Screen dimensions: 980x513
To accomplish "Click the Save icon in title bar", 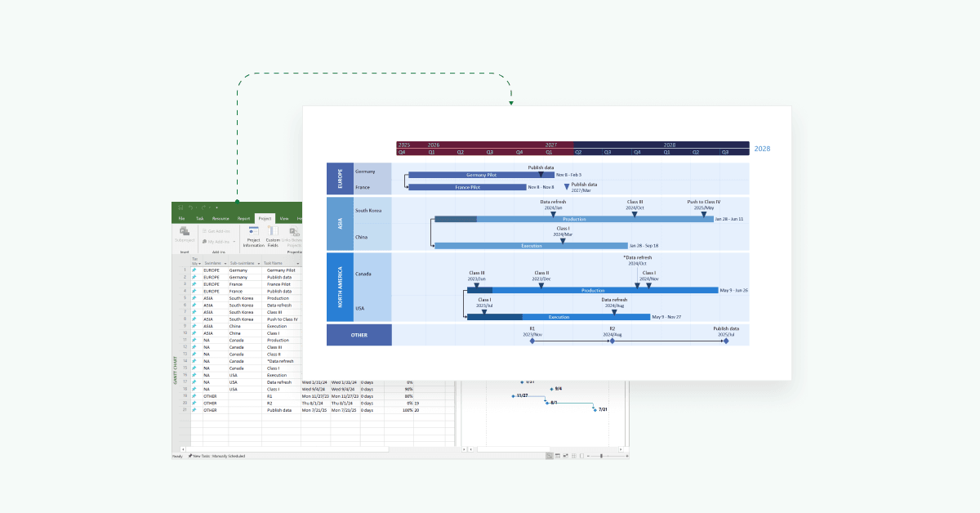I will click(179, 207).
